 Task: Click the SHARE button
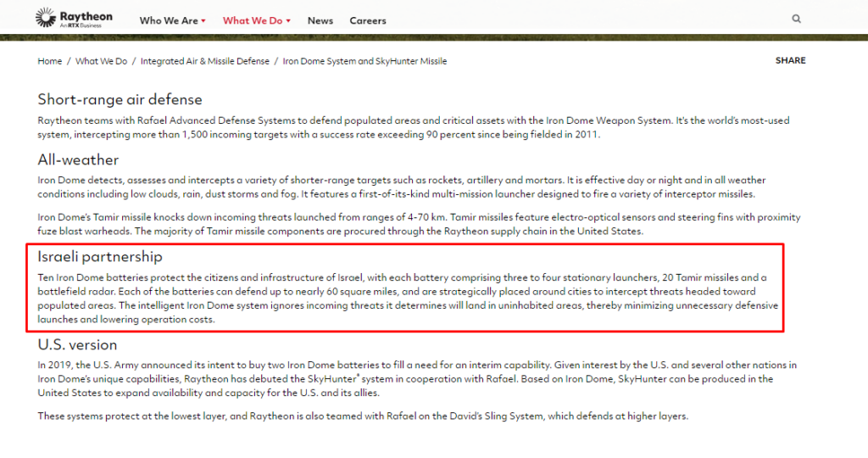(791, 60)
